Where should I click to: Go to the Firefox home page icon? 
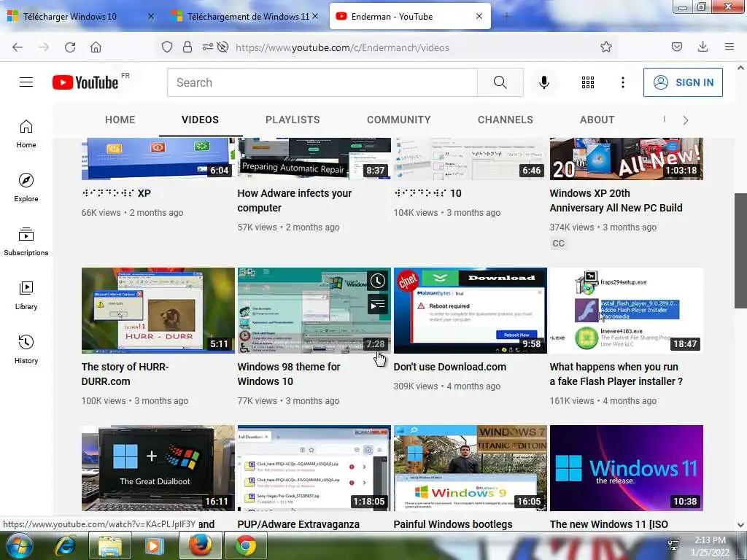click(96, 47)
